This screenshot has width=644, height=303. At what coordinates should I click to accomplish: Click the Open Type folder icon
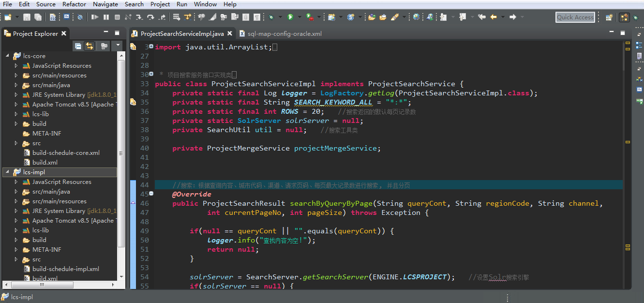click(x=372, y=17)
